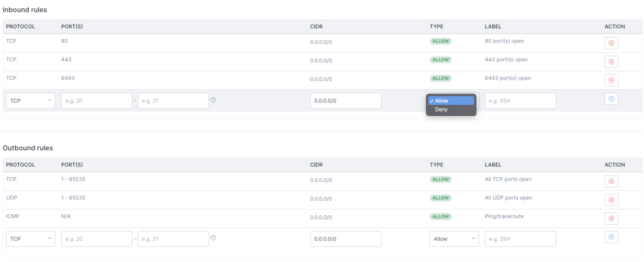Image resolution: width=644 pixels, height=262 pixels.
Task: Open the inbound protocol TCP dropdown
Action: click(x=31, y=101)
